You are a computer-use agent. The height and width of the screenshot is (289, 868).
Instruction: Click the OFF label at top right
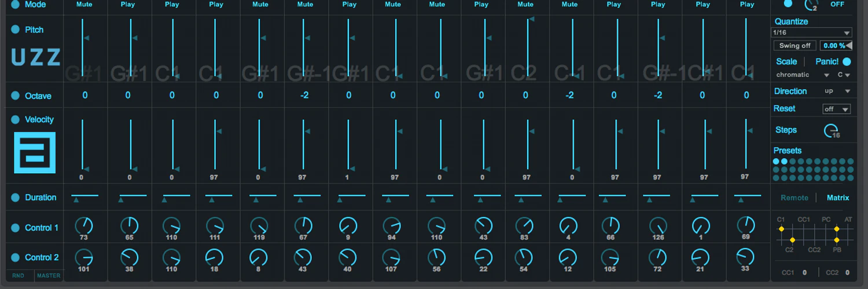(837, 4)
